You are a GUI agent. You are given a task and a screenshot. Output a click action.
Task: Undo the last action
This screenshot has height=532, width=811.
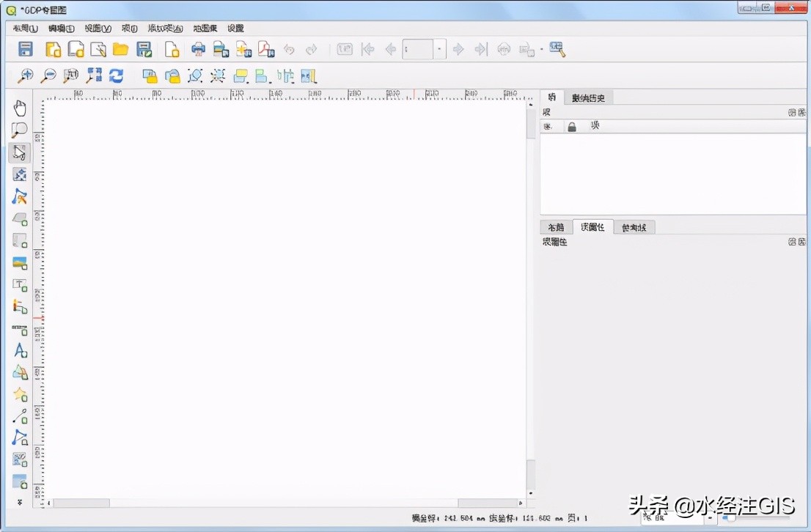click(289, 49)
